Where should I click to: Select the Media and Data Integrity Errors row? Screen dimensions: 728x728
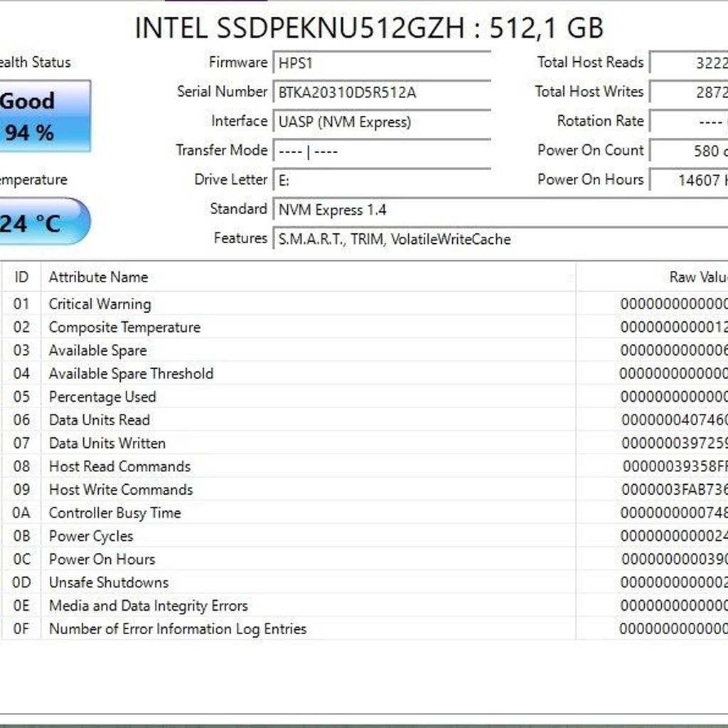pos(364,606)
